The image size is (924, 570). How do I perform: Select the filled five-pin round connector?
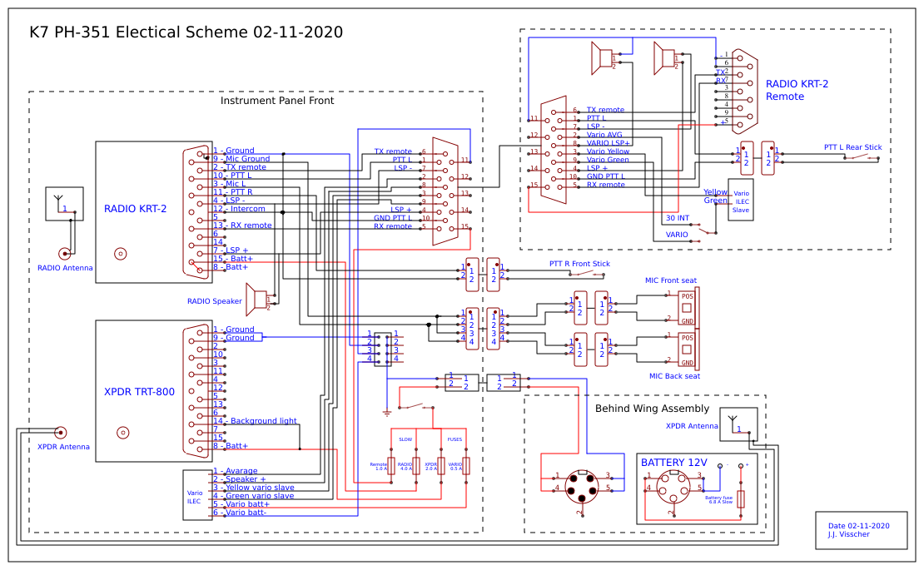(582, 487)
